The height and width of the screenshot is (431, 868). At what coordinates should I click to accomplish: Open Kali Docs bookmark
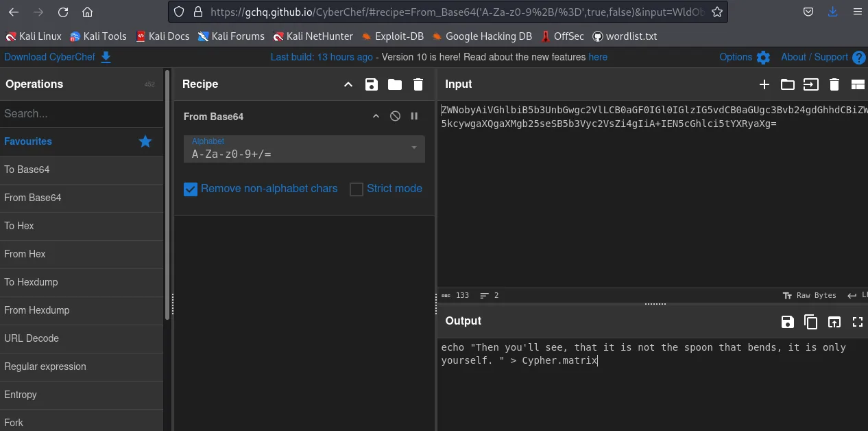(162, 36)
